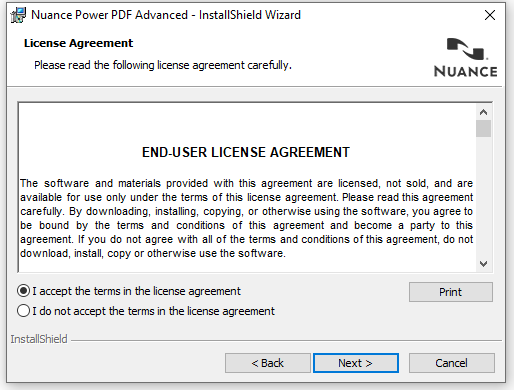Click the window title "Nuance Power PDF Advanced"

(109, 15)
